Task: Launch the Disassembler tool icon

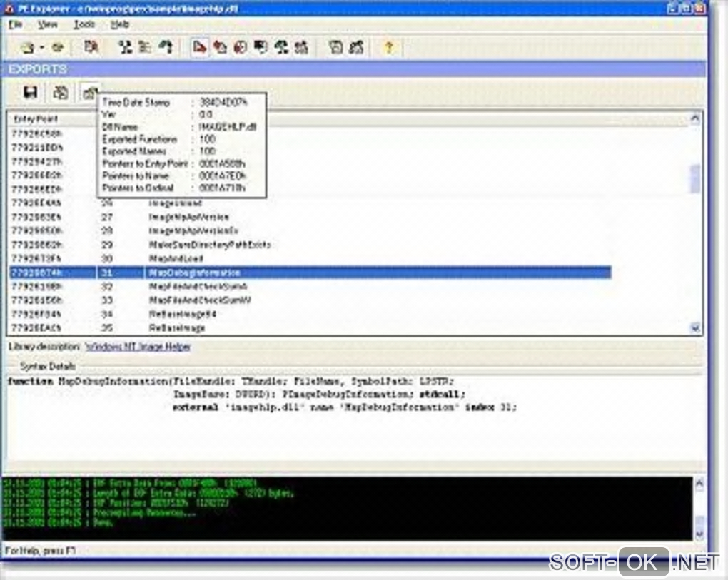Action: 335,47
